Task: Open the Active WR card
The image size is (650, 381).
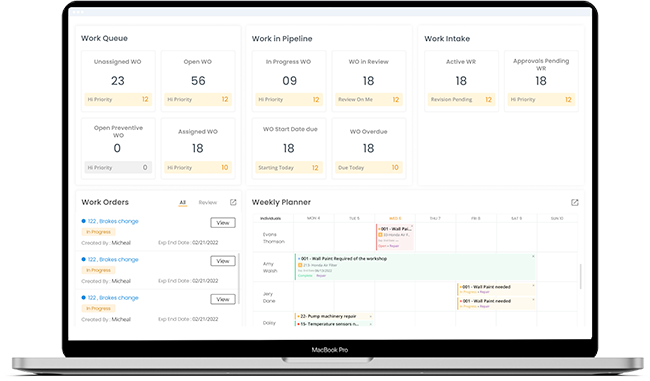Action: (461, 81)
